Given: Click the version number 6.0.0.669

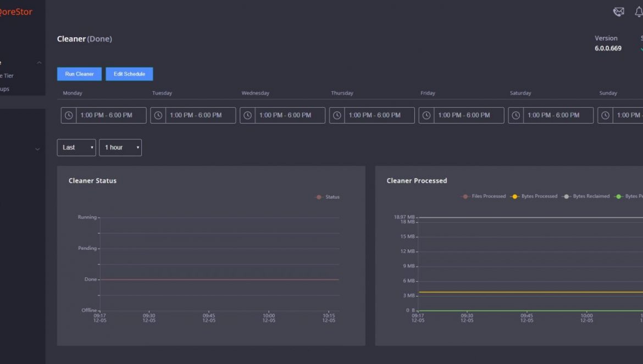Looking at the screenshot, I should (x=608, y=48).
